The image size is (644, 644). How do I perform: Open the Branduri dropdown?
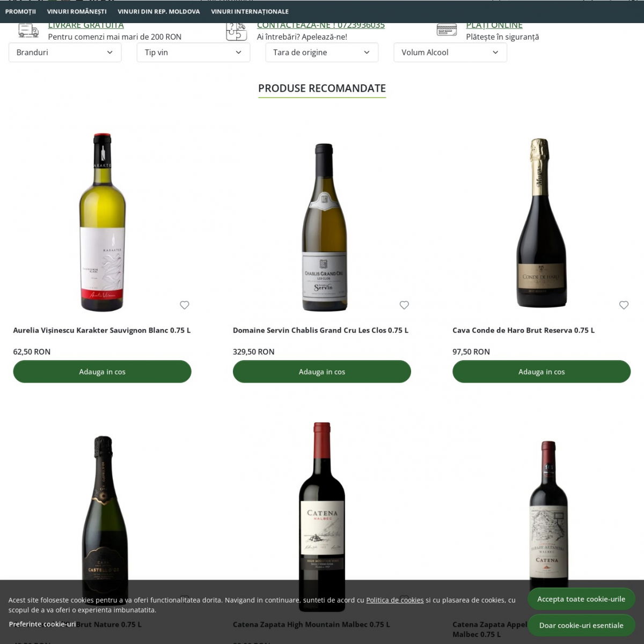65,53
